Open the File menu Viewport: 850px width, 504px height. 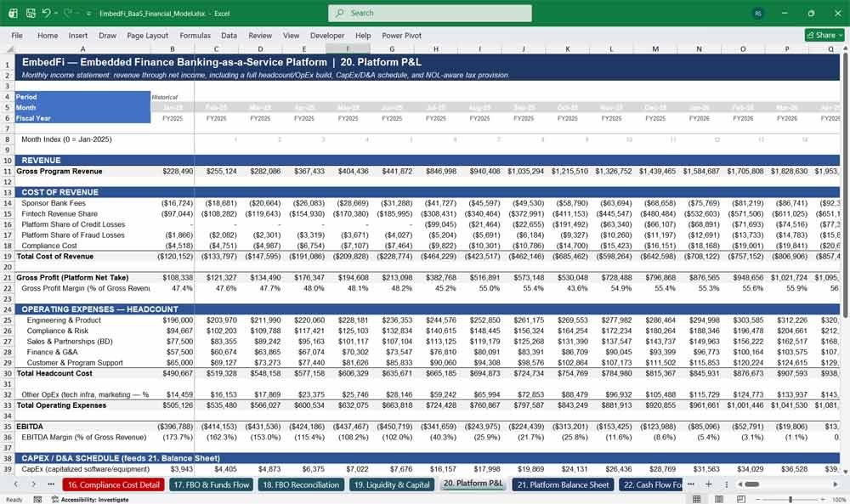[17, 35]
